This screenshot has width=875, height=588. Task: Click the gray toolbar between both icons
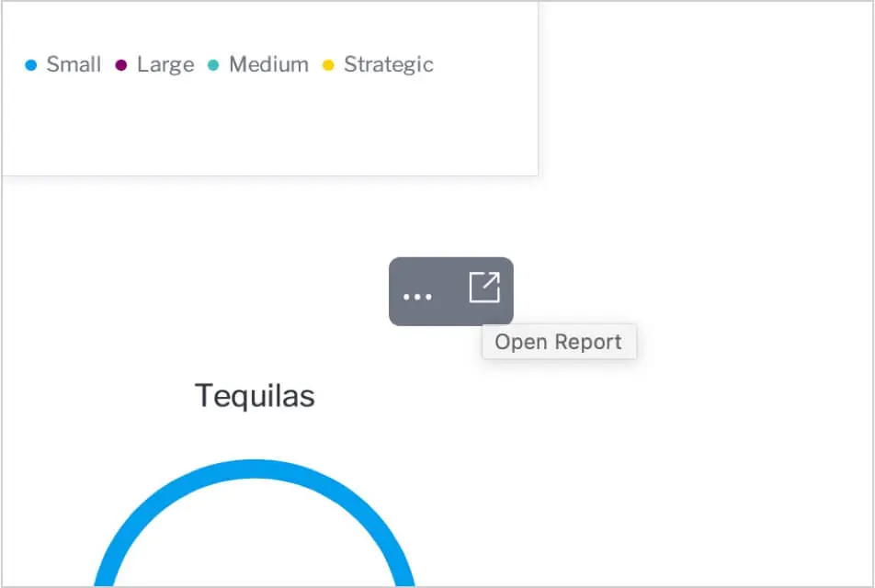[x=450, y=291]
